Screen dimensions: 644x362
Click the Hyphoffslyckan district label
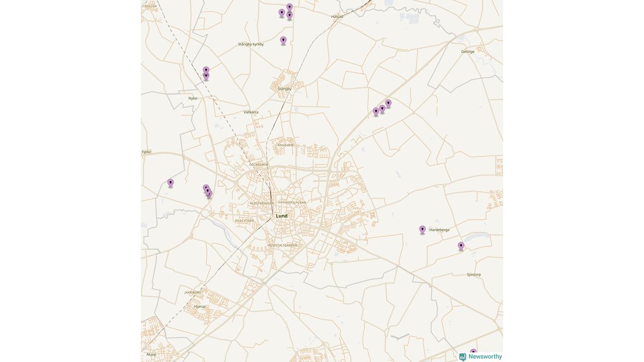[292, 202]
